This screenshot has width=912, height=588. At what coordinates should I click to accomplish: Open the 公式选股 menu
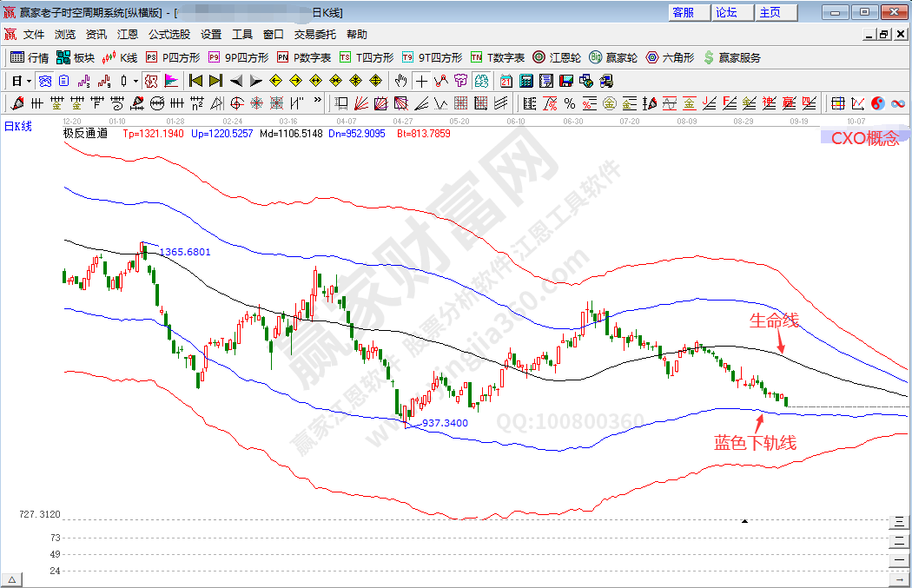(x=169, y=35)
